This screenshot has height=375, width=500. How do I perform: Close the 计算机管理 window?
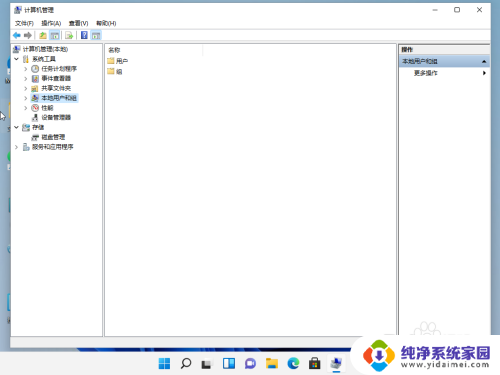tap(479, 10)
